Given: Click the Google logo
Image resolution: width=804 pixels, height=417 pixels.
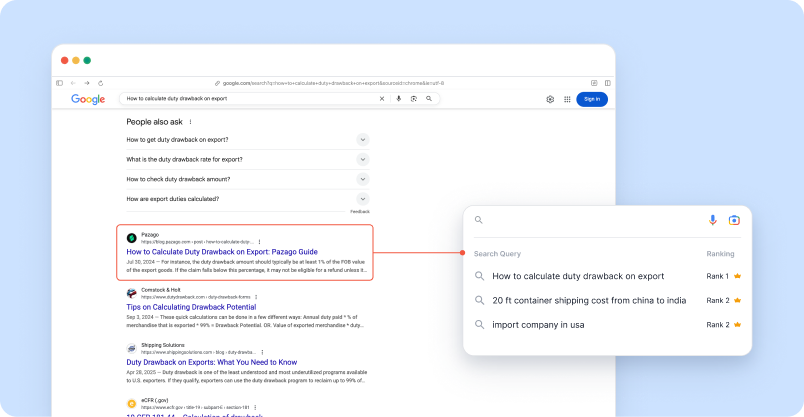Looking at the screenshot, I should pos(88,99).
